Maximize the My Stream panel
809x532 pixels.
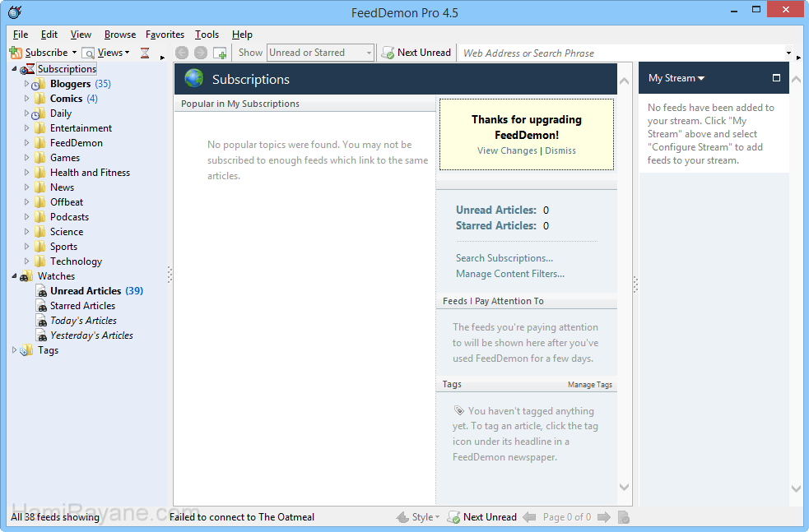pyautogui.click(x=776, y=78)
